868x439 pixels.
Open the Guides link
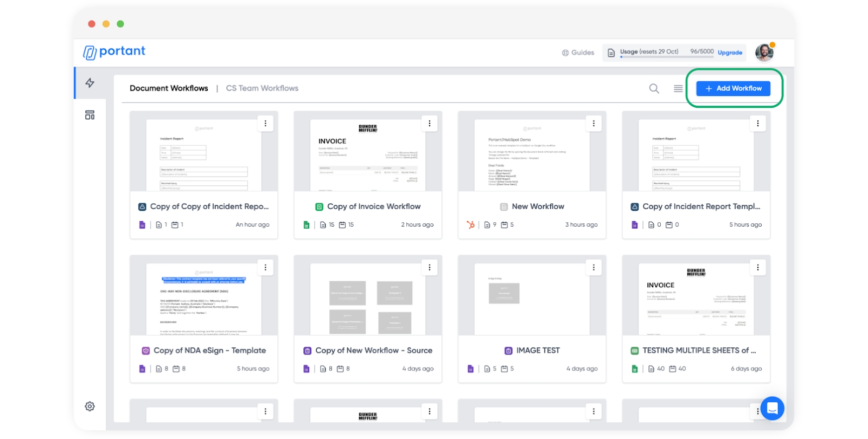click(578, 53)
